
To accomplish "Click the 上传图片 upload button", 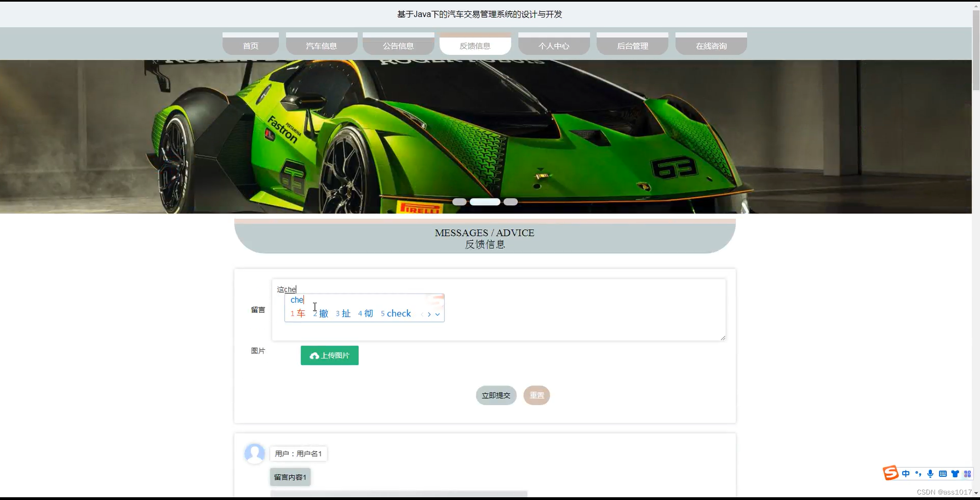I will tap(330, 355).
